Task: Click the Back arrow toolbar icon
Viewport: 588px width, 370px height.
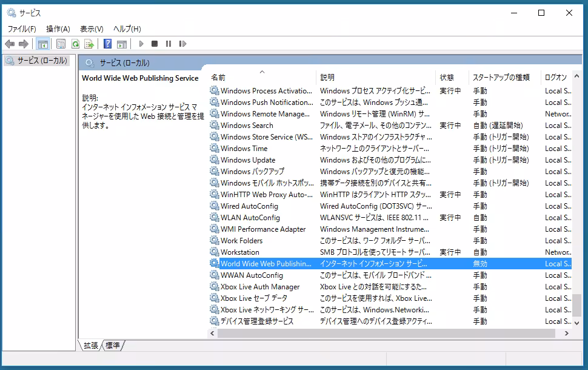Action: (x=10, y=44)
